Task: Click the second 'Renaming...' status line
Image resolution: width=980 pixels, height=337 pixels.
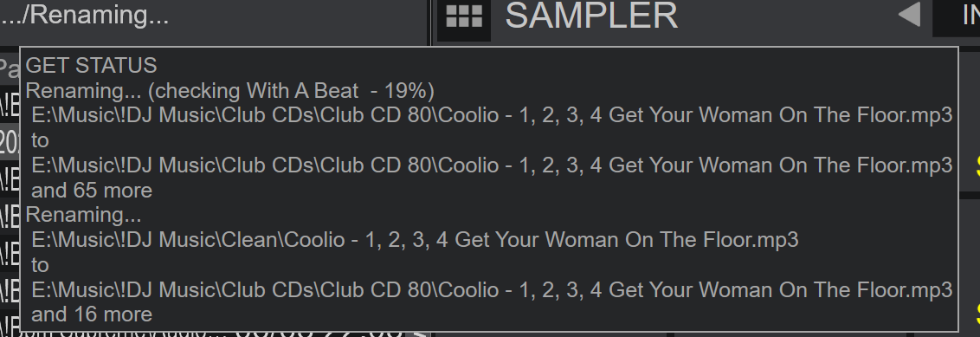Action: pos(84,215)
